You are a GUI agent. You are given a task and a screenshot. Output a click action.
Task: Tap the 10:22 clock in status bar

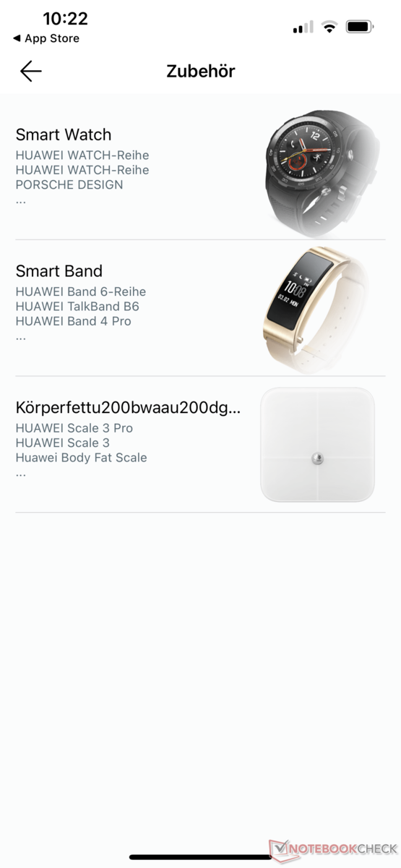tap(65, 18)
